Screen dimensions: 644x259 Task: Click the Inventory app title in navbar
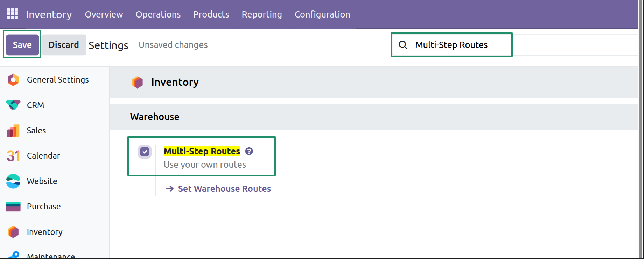click(x=49, y=14)
